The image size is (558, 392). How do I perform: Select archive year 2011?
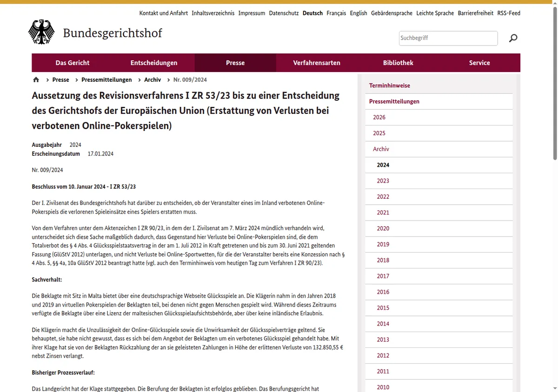[x=439, y=371]
